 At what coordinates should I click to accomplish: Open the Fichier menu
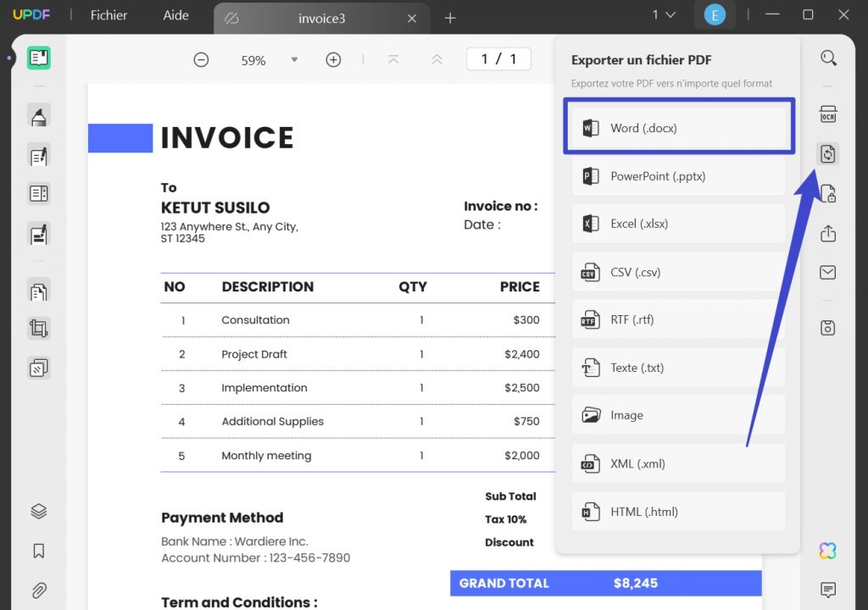(x=108, y=15)
